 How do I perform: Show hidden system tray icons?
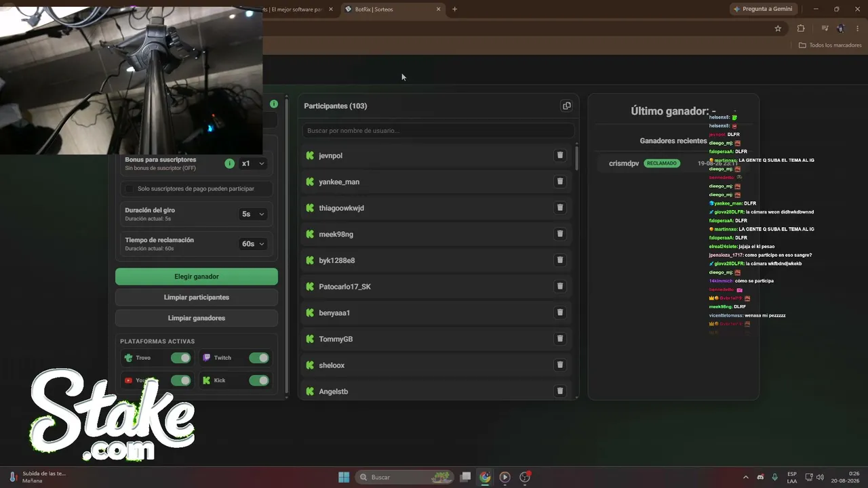(746, 477)
